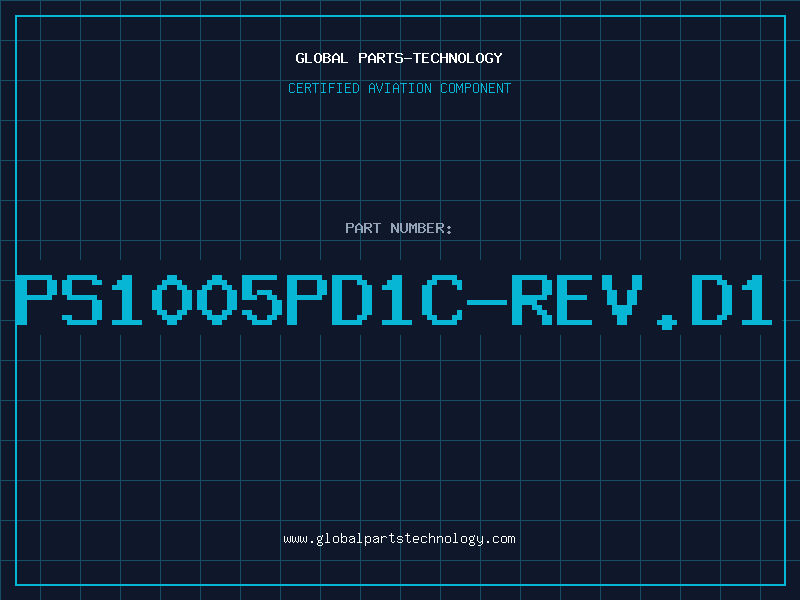Click the GLOBAL PARTS-TECHNOLOGY heading

[x=399, y=58]
